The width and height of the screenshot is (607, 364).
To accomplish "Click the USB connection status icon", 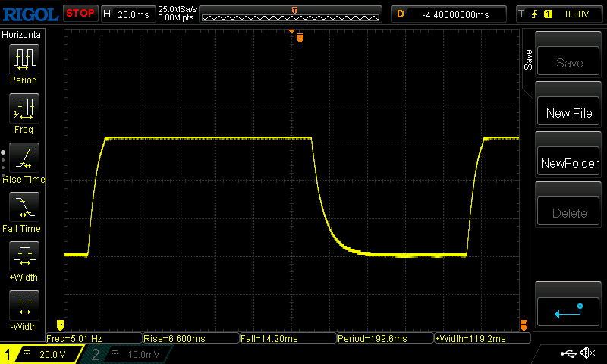I will click(568, 353).
